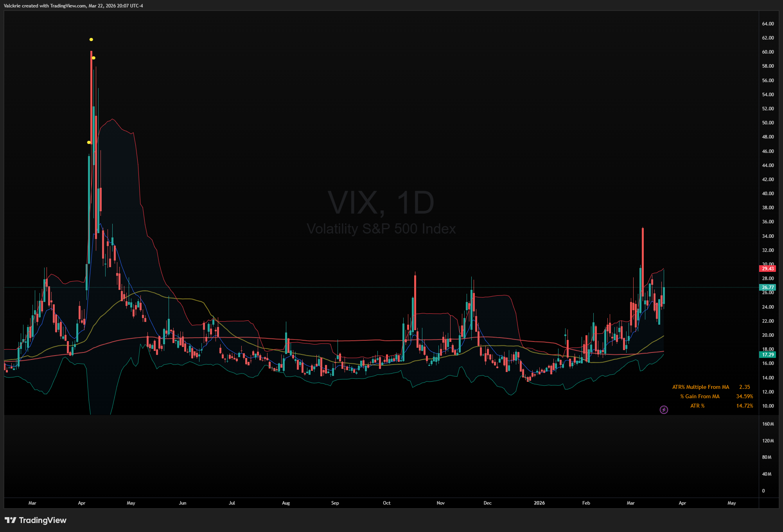
Task: Click the ATR% Multiple From MA label
Action: pos(700,387)
